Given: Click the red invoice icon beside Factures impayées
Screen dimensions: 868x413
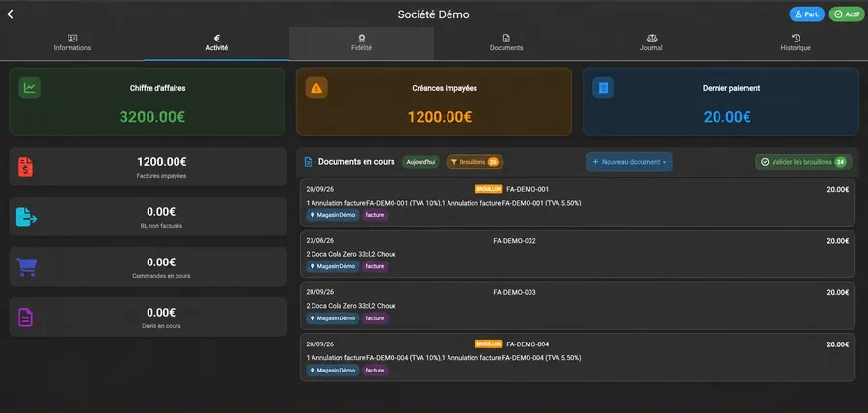Looking at the screenshot, I should pos(25,167).
